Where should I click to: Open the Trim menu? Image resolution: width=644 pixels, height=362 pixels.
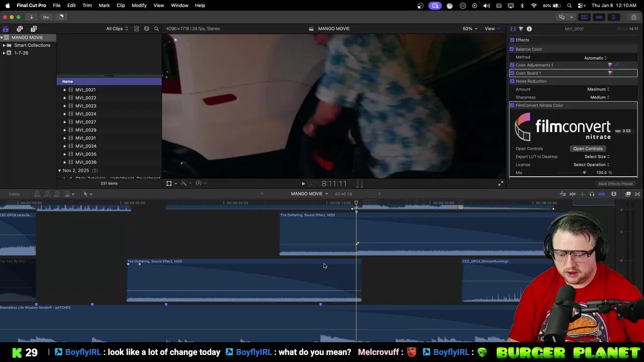(x=87, y=6)
